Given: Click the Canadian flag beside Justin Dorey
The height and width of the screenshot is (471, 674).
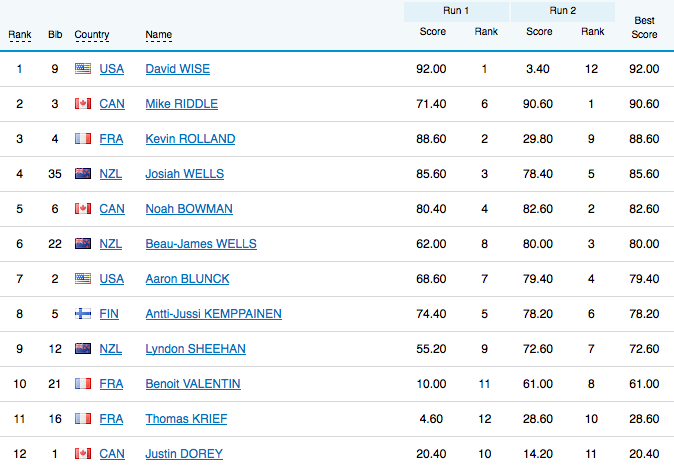Looking at the screenshot, I should tap(83, 454).
